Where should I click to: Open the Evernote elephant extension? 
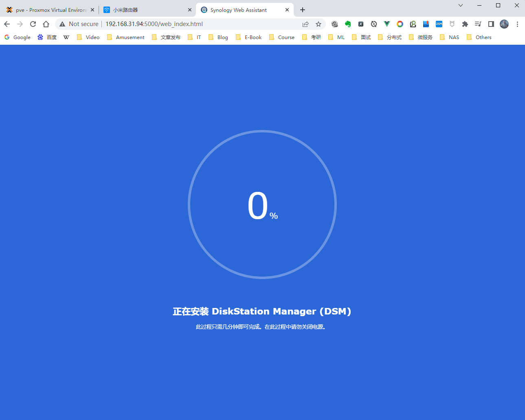[348, 24]
